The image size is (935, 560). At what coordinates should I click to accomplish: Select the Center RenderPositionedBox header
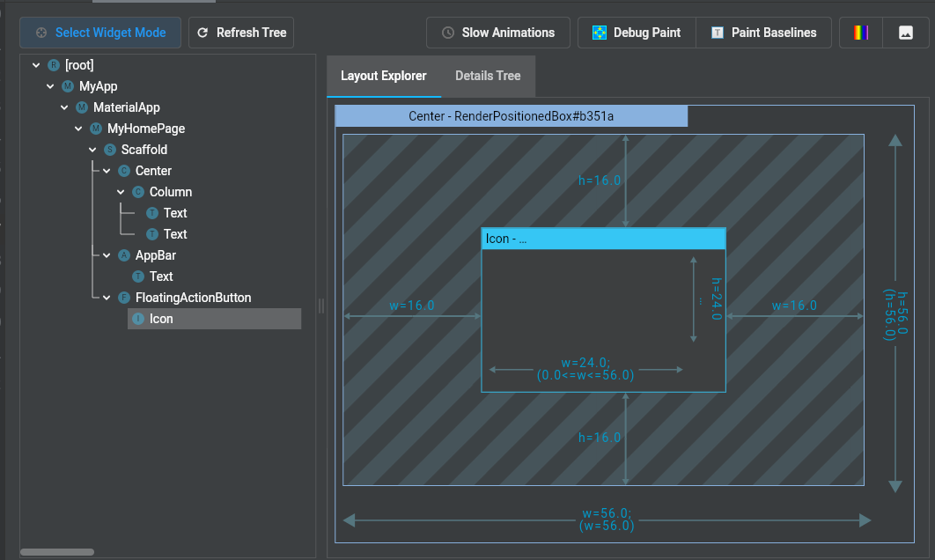coord(511,116)
